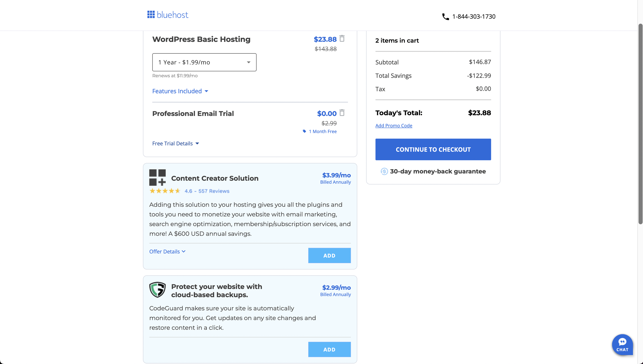Click the 557 Reviews rating link

214,191
